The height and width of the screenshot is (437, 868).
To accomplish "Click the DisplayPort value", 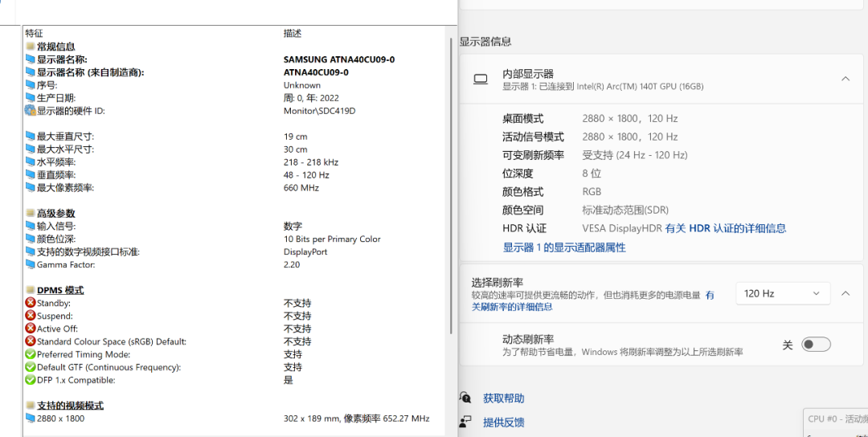I will (x=305, y=251).
